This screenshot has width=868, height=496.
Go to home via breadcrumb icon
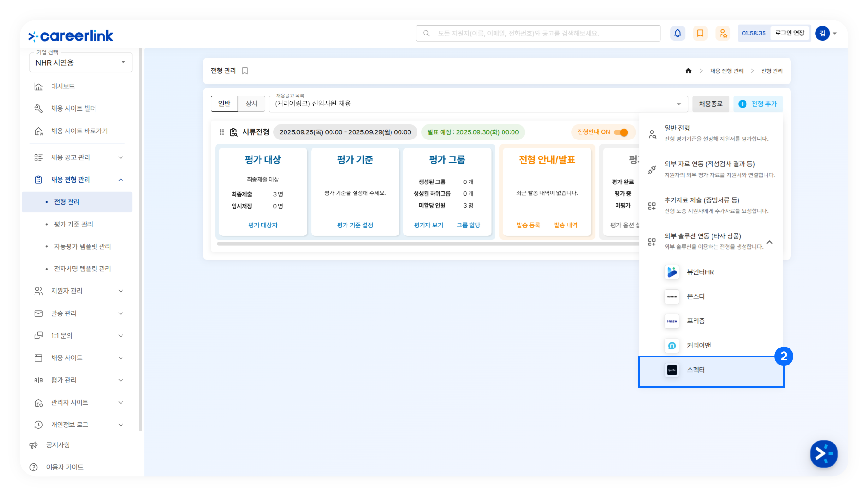[688, 71]
